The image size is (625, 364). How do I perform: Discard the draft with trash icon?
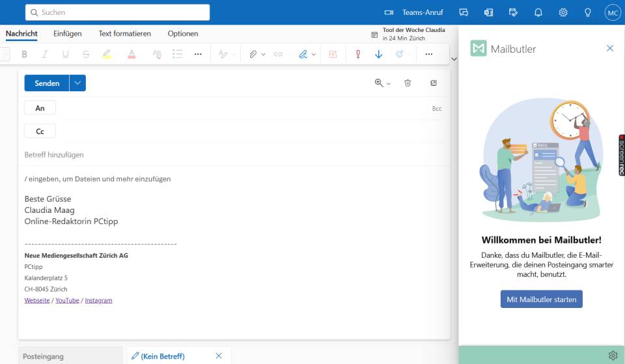pyautogui.click(x=408, y=83)
